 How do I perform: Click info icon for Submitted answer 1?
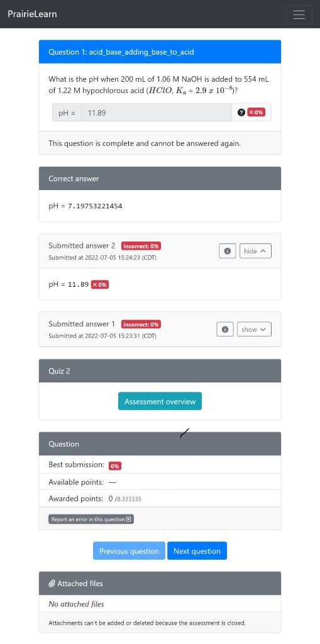point(225,330)
